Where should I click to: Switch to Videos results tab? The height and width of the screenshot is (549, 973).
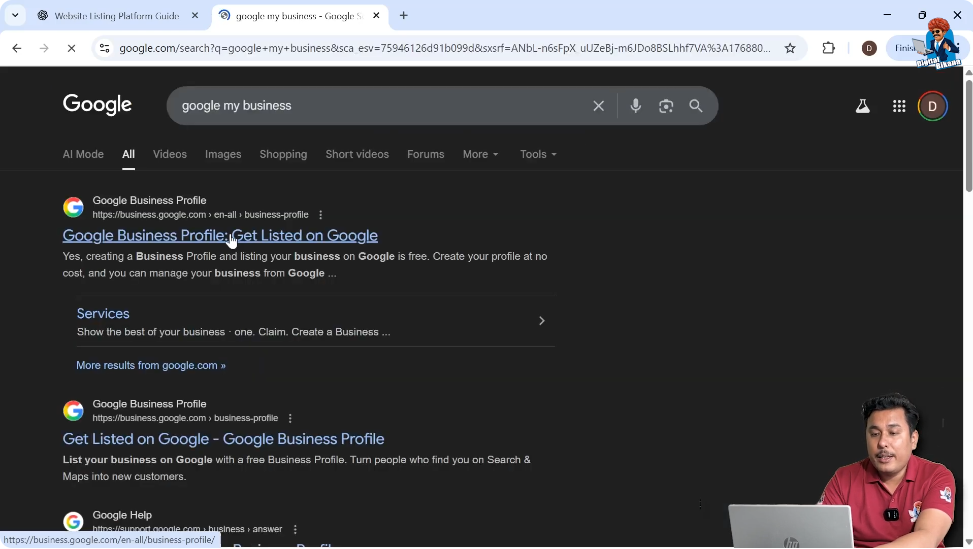click(169, 154)
